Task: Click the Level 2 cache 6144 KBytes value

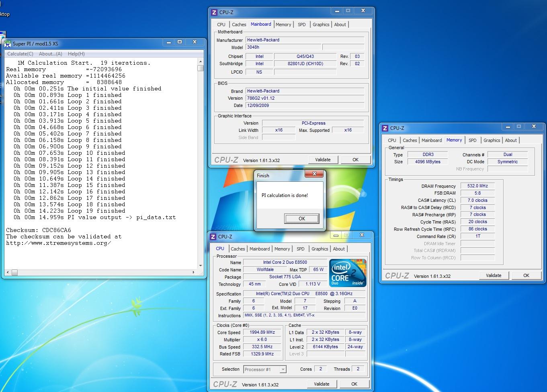Action: [x=325, y=347]
